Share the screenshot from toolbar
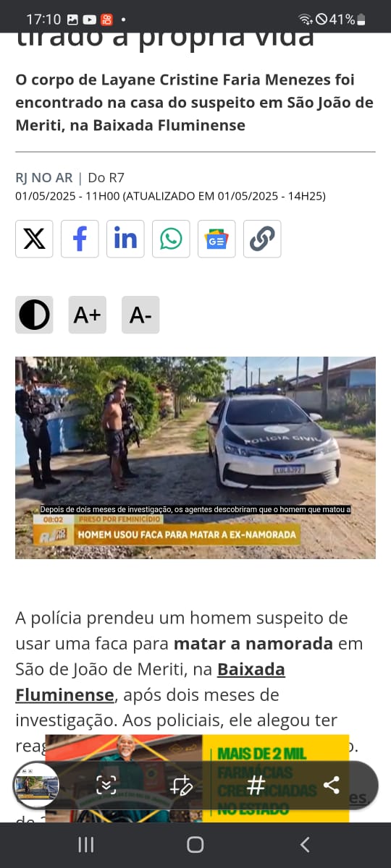This screenshot has width=391, height=868. point(332,785)
